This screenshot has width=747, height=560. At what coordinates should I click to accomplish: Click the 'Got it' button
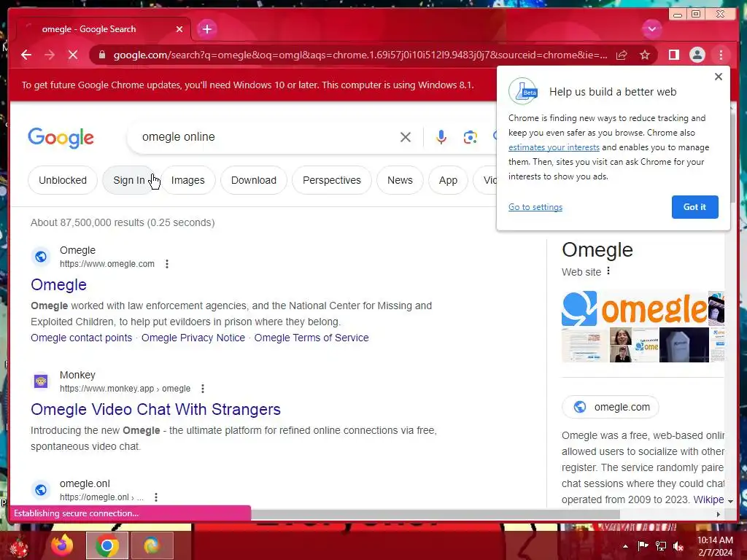pos(694,206)
